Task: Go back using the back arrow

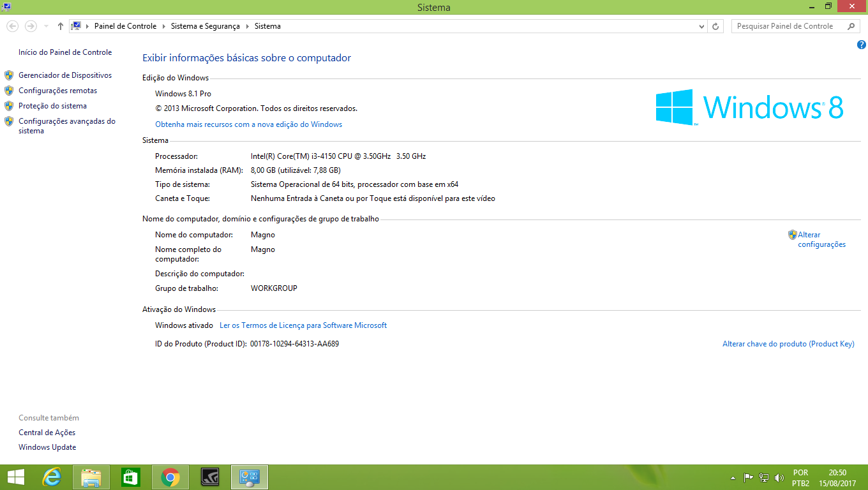Action: tap(12, 26)
